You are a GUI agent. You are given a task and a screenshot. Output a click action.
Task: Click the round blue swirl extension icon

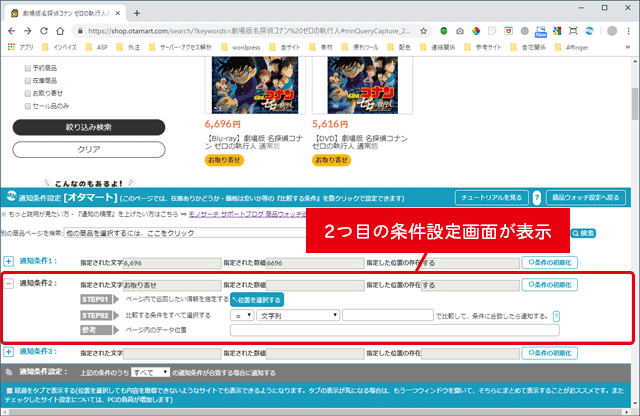pos(589,31)
